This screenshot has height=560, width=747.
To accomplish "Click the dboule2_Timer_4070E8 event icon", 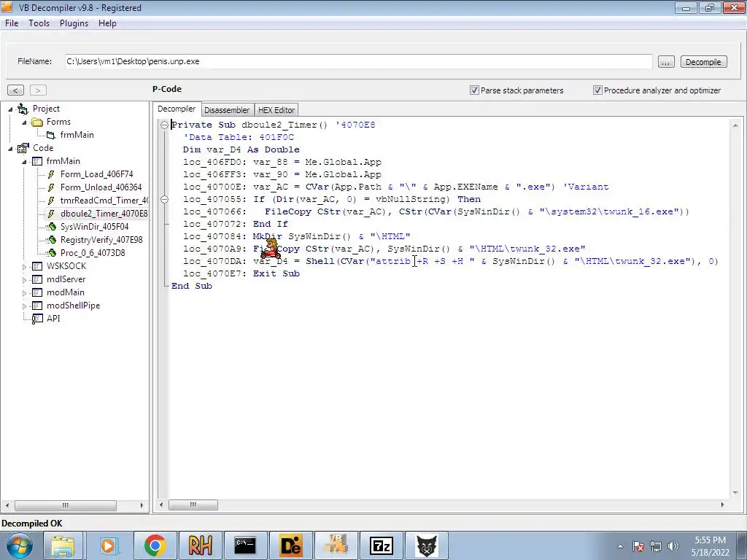I will [x=51, y=214].
